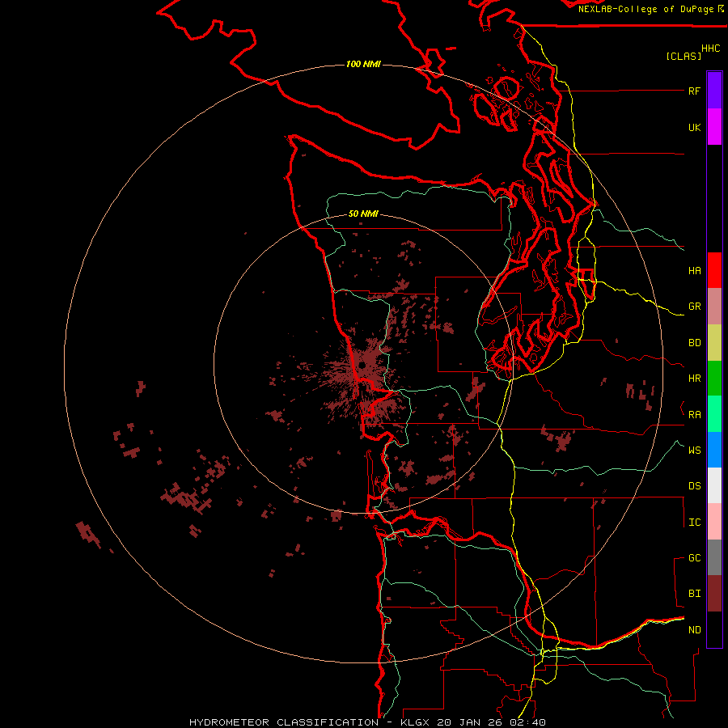This screenshot has height=728, width=728.
Task: Click the dark red BI swatch
Action: (714, 594)
